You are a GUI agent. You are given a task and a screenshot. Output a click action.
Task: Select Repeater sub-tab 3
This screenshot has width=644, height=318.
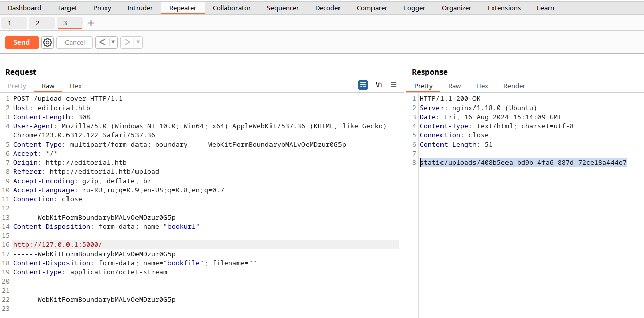pyautogui.click(x=65, y=23)
